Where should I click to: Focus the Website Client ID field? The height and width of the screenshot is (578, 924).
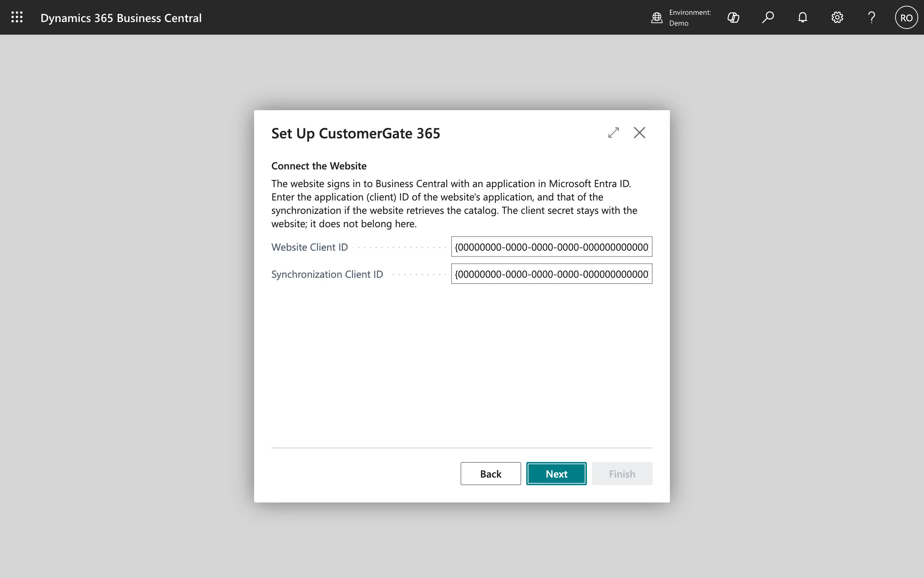click(552, 247)
